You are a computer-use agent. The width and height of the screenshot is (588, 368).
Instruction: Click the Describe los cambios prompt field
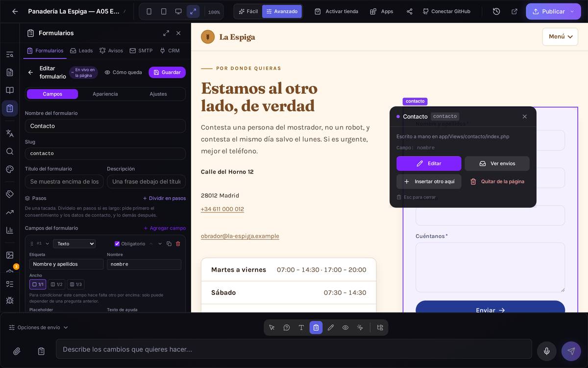(294, 349)
